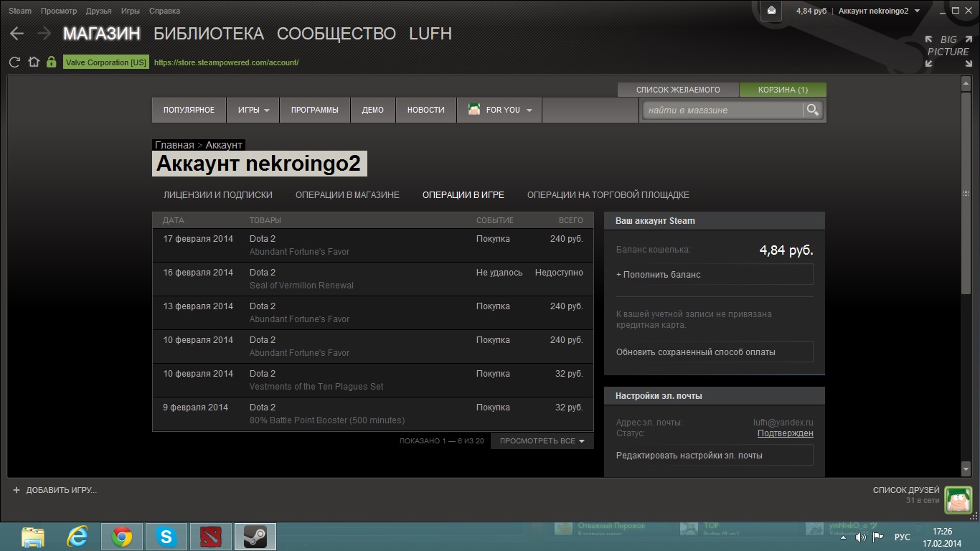Open Skype from the taskbar
The height and width of the screenshot is (551, 980).
pos(166,537)
